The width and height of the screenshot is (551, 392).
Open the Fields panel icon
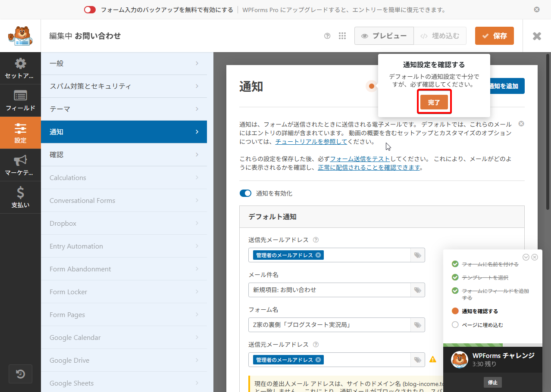(x=20, y=100)
